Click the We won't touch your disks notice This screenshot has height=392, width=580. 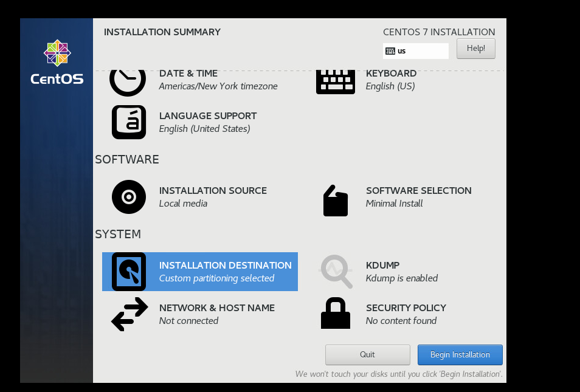399,374
